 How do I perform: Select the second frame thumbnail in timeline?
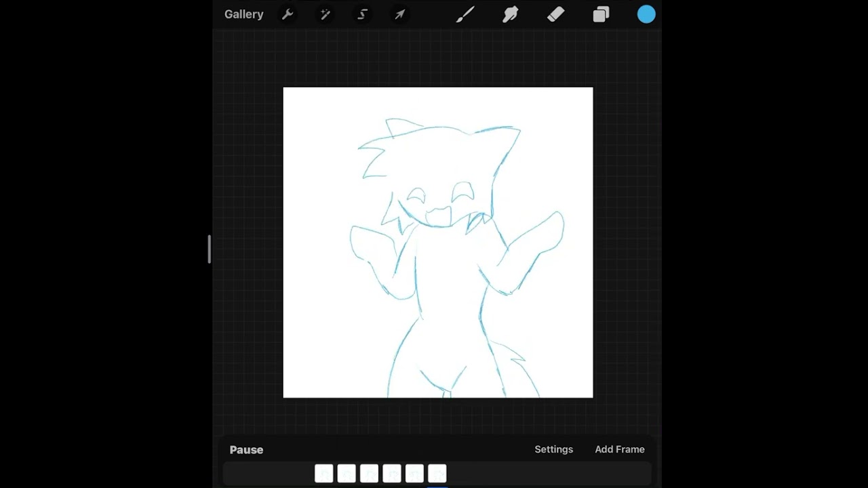(x=347, y=473)
